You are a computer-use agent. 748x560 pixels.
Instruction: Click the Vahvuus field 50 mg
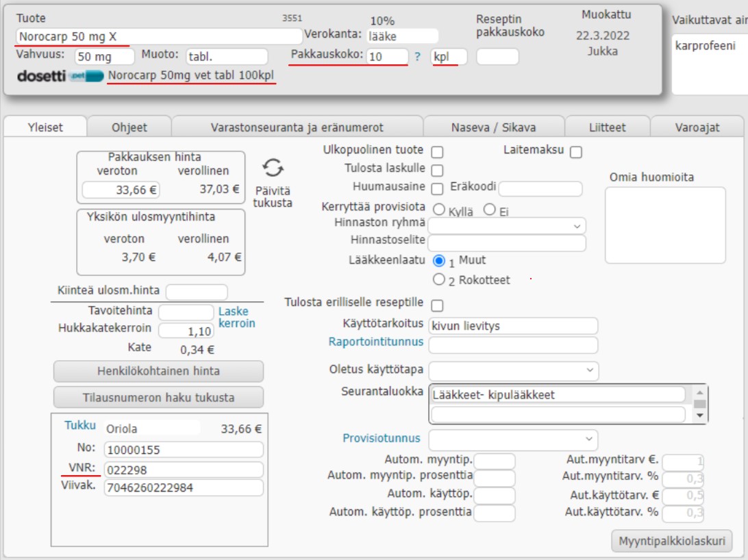pos(105,57)
